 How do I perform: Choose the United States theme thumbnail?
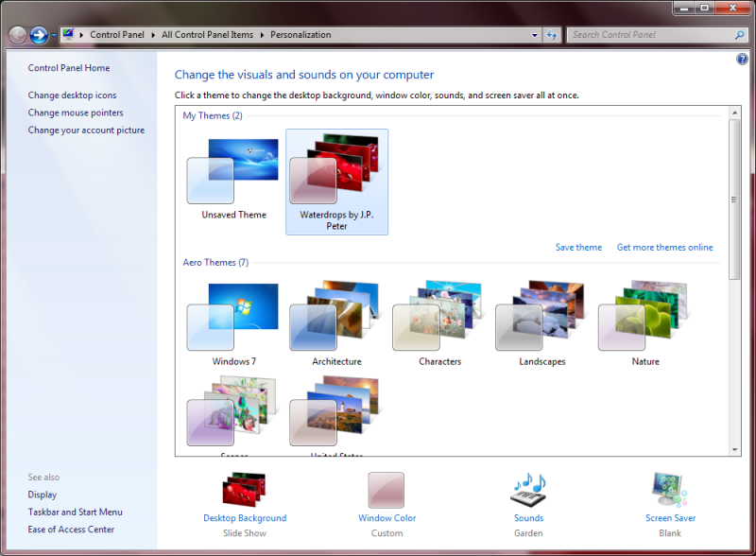pos(336,411)
